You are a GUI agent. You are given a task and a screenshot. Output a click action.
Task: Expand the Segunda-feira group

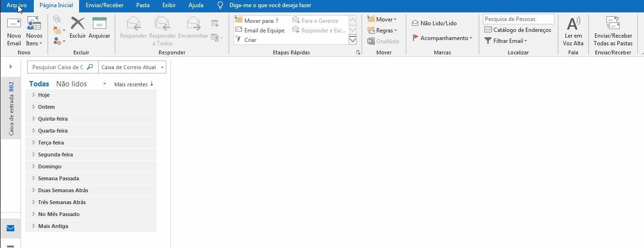[91, 155]
